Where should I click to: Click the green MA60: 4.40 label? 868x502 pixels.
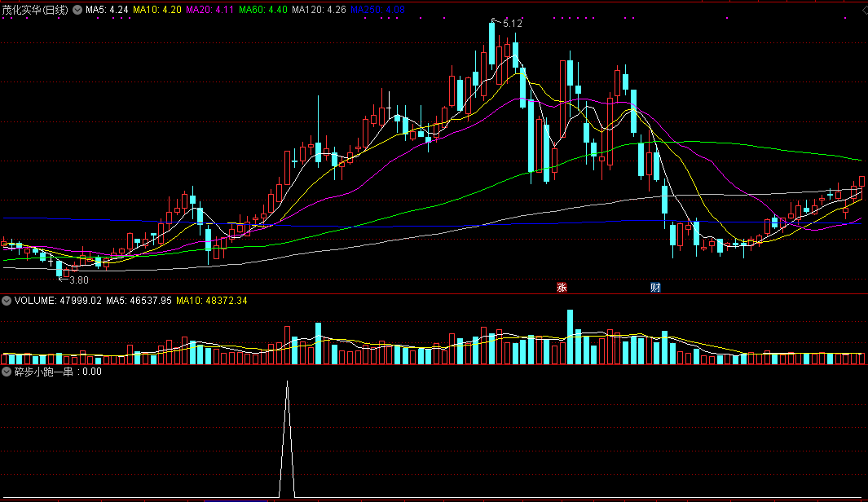[x=263, y=10]
